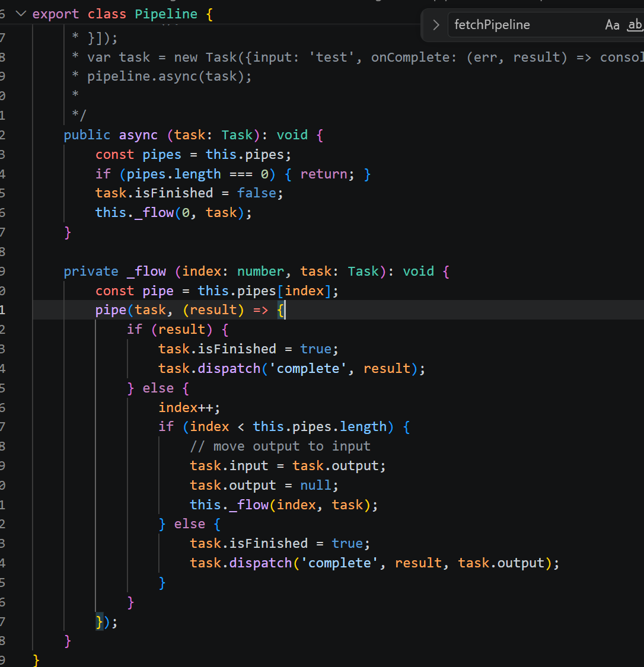Click the 'async' method name after public
The image size is (644, 667).
[138, 135]
